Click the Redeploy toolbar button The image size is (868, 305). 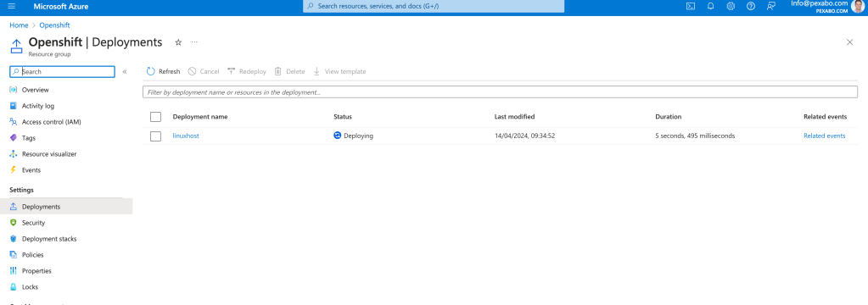pos(247,72)
